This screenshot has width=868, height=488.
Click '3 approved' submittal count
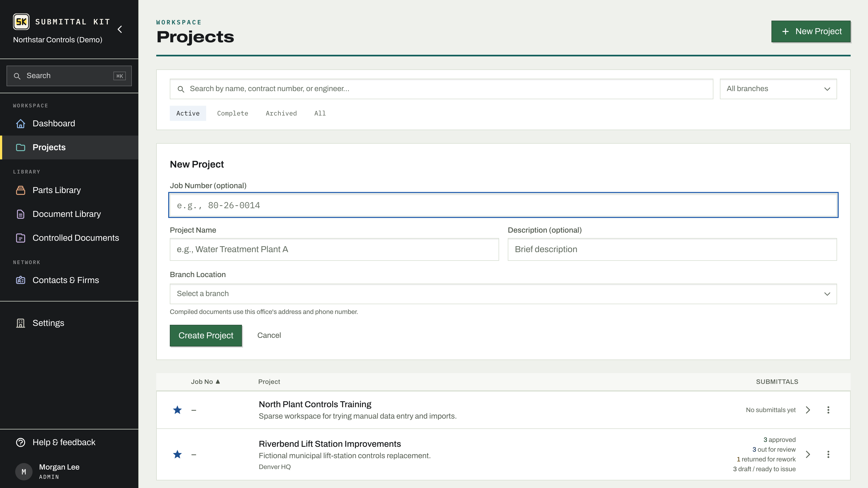(779, 440)
